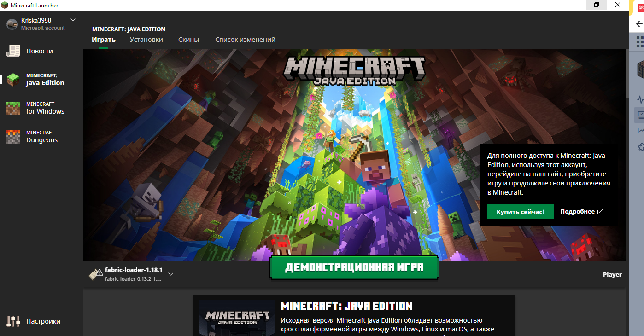Open the Новости newspaper icon
Image resolution: width=644 pixels, height=336 pixels.
pos(13,51)
